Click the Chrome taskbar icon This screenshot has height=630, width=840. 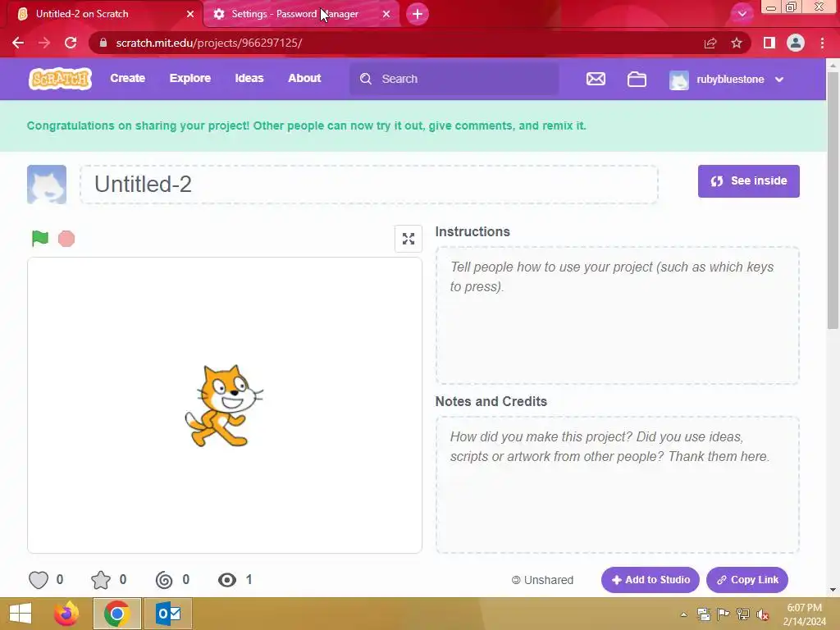116,614
